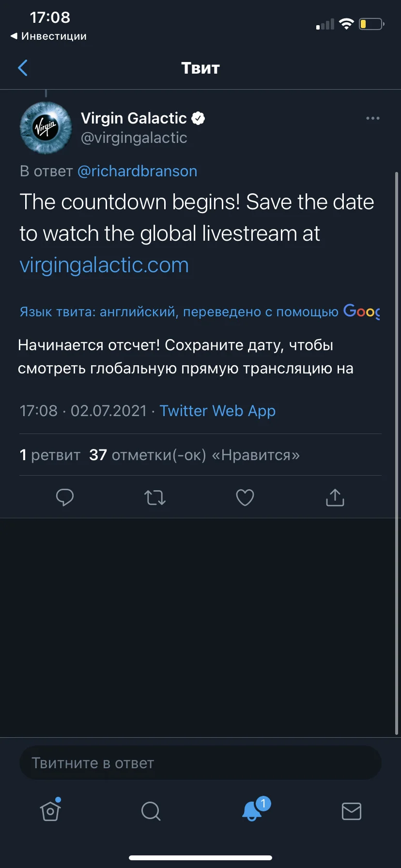Open Virgin Galactic profile avatar

[46, 128]
